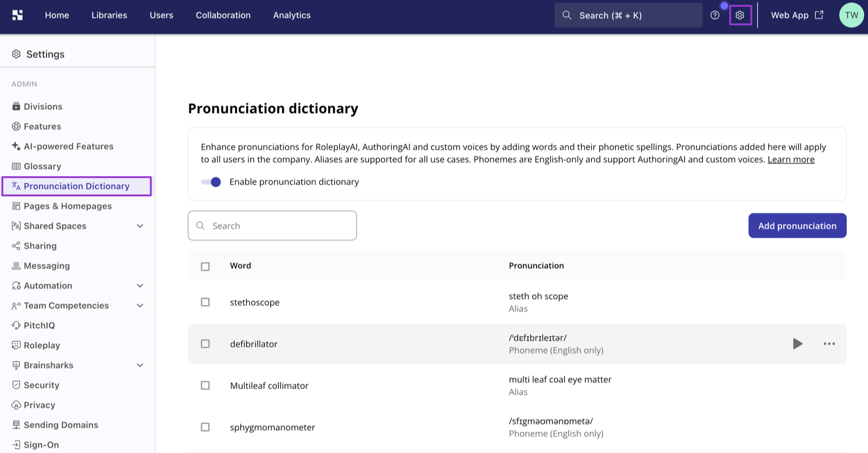The width and height of the screenshot is (868, 453).
Task: Expand the Shared Spaces chevron
Action: pyautogui.click(x=140, y=226)
